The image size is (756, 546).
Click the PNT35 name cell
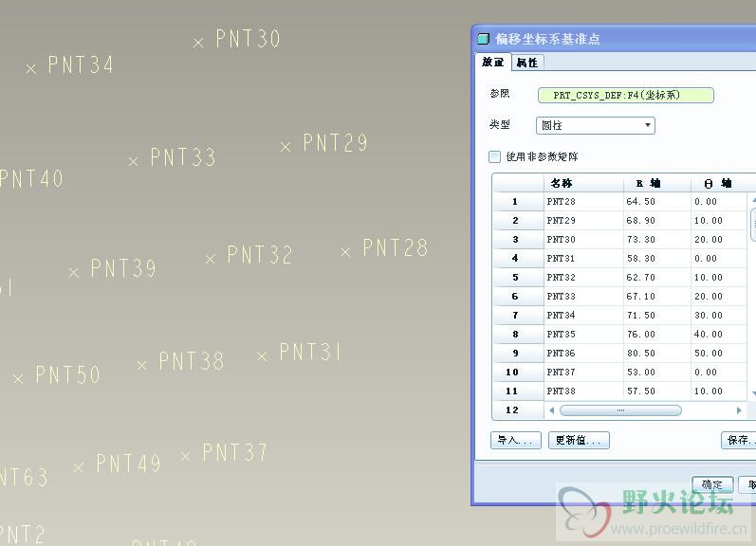click(583, 334)
